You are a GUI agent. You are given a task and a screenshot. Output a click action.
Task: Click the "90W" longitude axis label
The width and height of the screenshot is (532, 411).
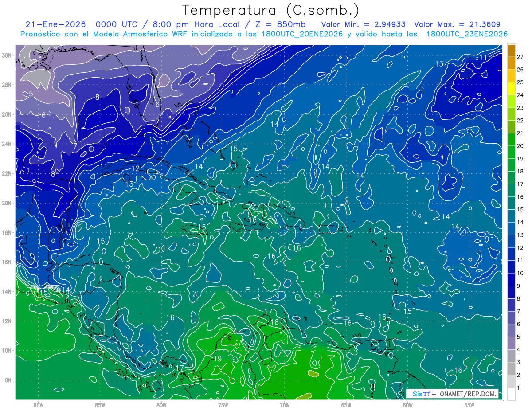tap(38, 405)
